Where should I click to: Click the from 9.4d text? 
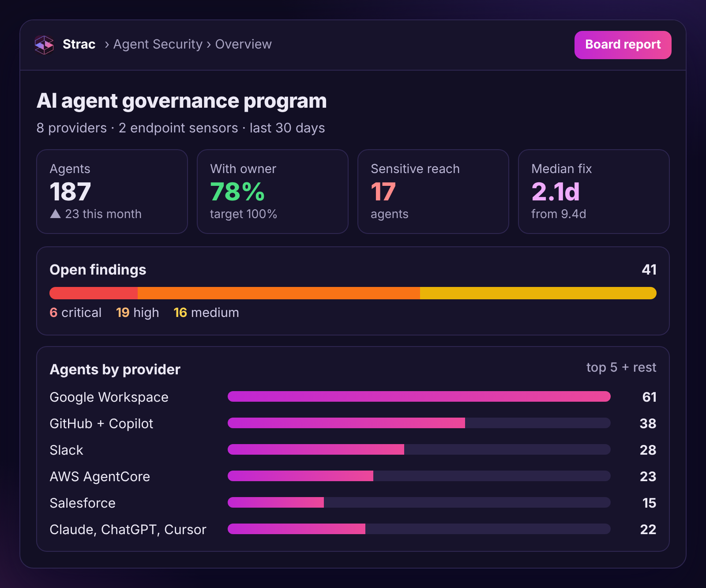[x=559, y=214]
